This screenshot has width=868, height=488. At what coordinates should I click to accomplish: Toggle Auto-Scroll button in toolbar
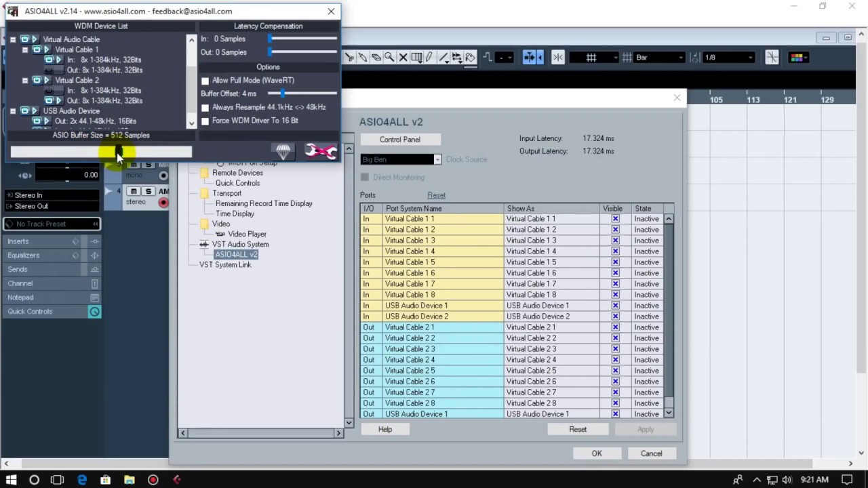(x=530, y=58)
